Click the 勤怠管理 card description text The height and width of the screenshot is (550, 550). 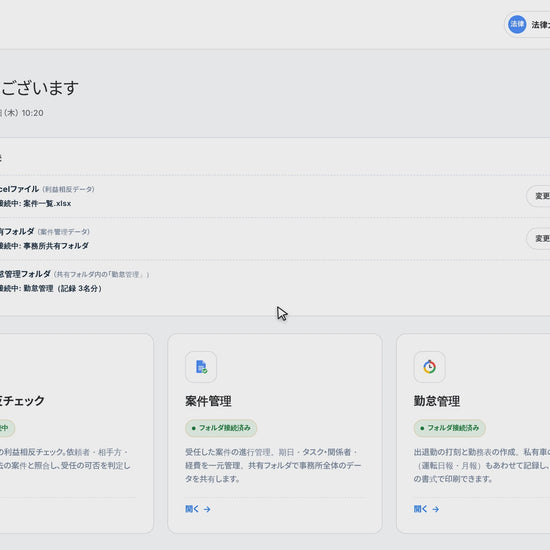point(482,465)
